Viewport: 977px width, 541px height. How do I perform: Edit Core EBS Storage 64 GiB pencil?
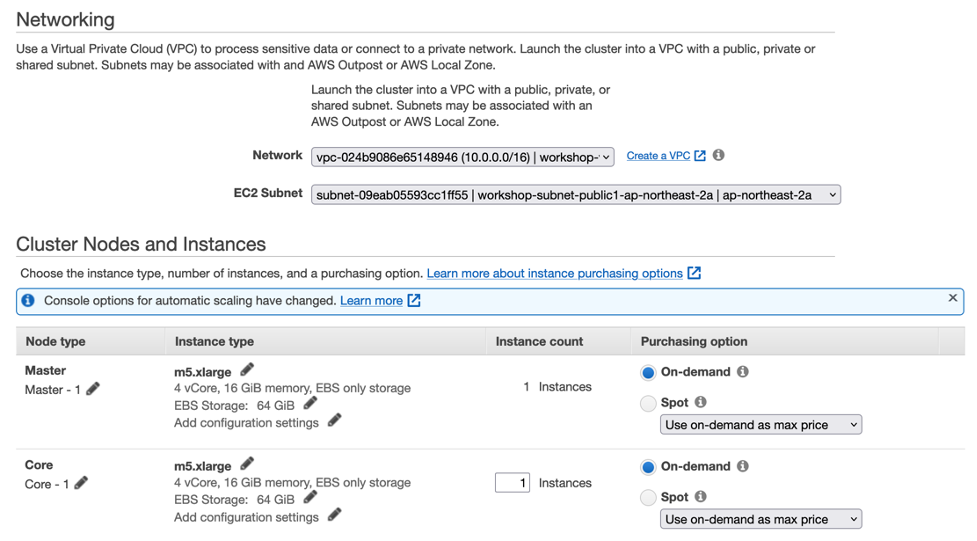click(x=310, y=498)
